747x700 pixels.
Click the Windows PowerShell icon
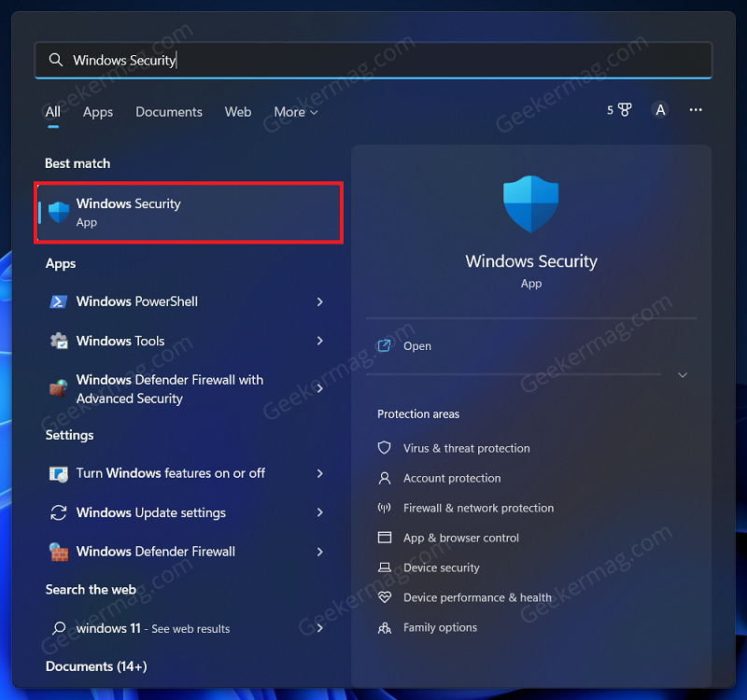click(59, 301)
